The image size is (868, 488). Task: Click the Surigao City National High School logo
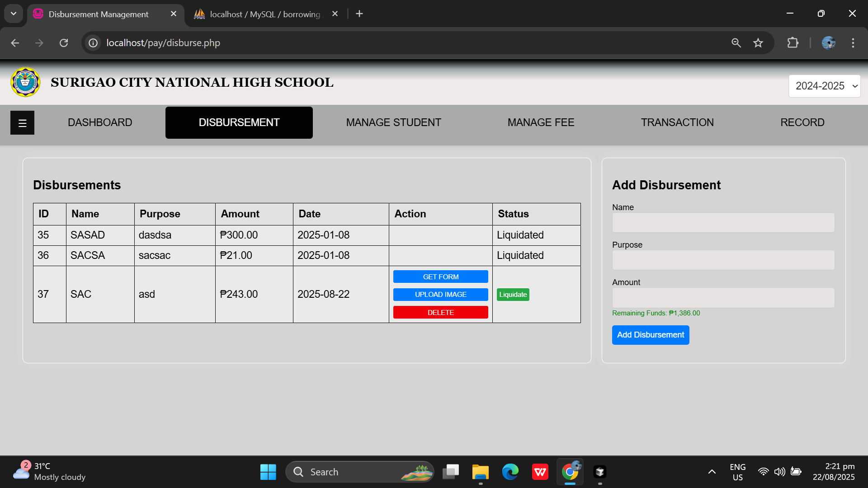click(x=25, y=82)
